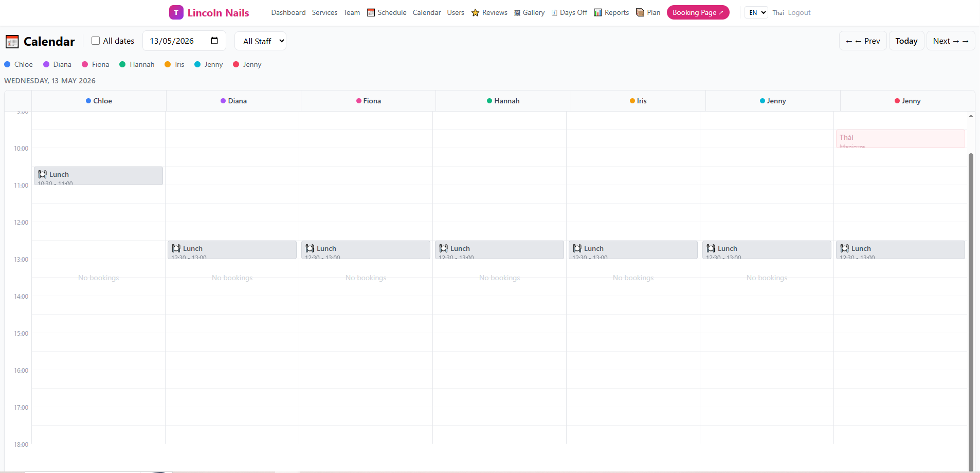
Task: Click red Jenny's 12:30 Lunch block
Action: 900,250
